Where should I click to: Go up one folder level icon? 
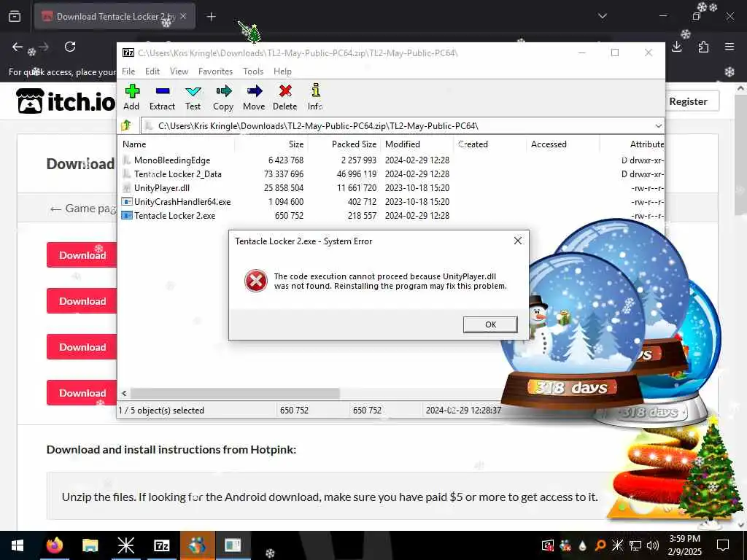[x=126, y=125]
